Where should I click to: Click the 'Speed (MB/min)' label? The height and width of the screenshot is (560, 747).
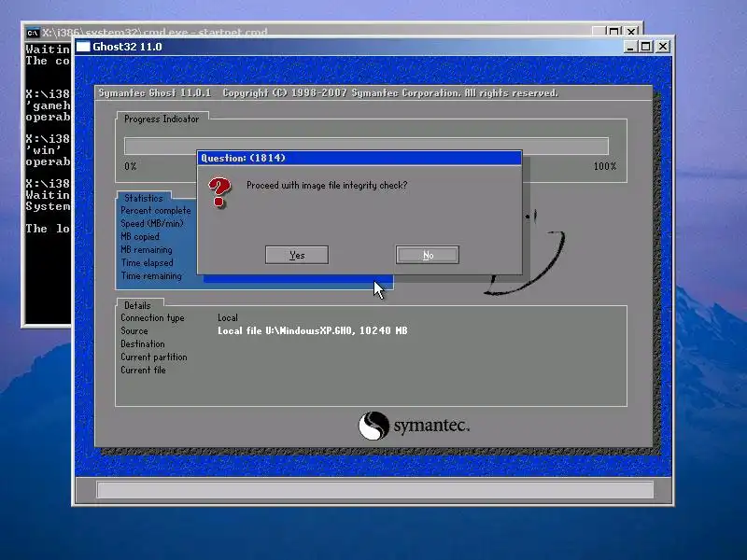(x=152, y=223)
